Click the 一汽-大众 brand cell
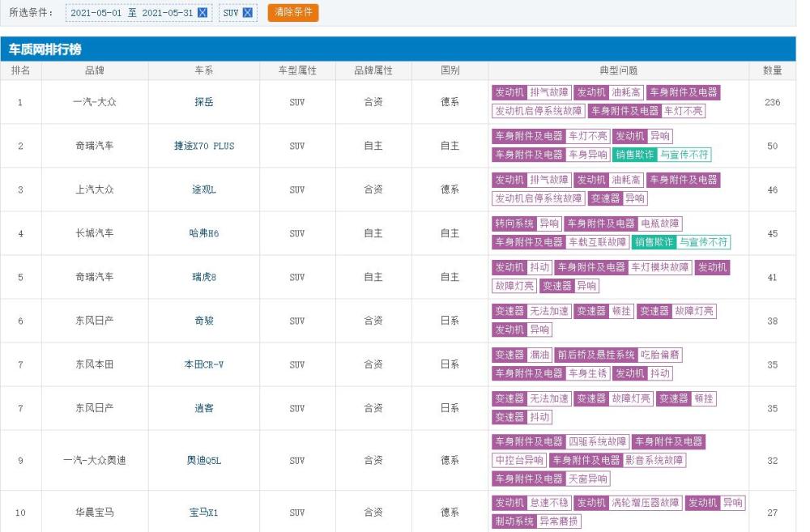This screenshot has height=532, width=810. (x=95, y=102)
